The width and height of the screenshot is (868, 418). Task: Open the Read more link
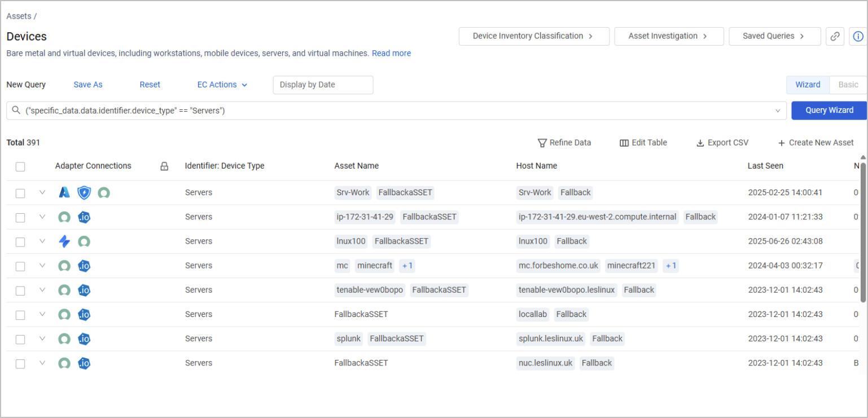[x=391, y=53]
